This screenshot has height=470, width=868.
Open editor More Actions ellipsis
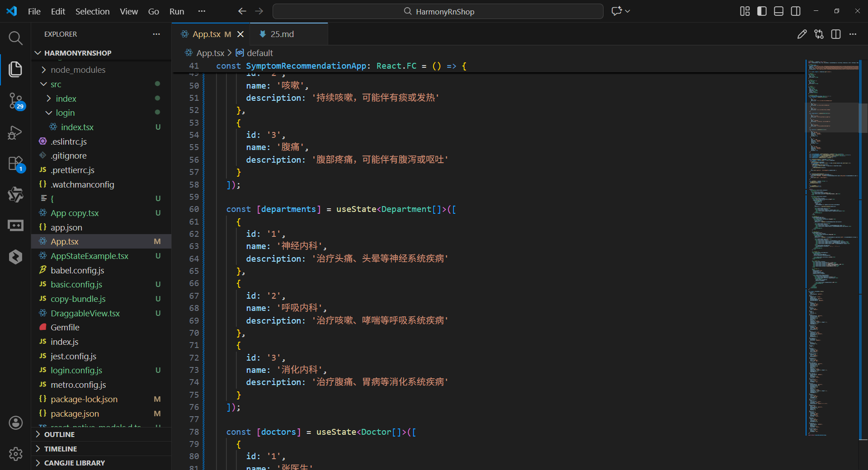[x=853, y=34]
